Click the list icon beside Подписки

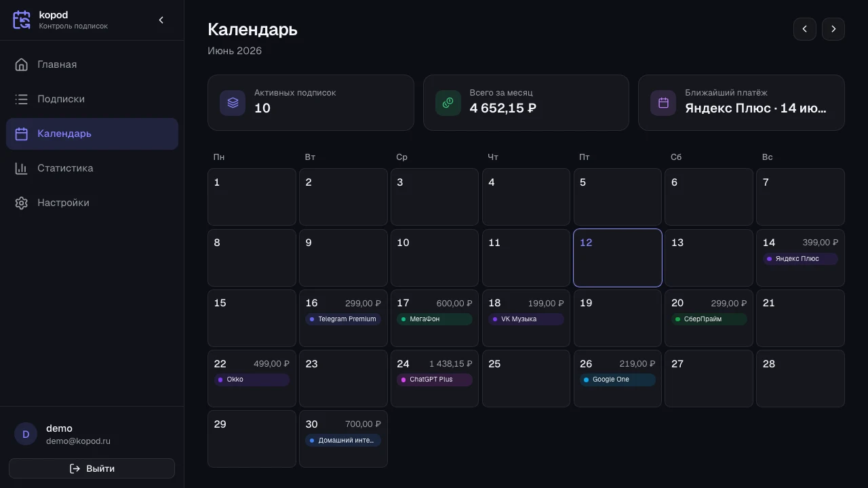click(x=22, y=99)
